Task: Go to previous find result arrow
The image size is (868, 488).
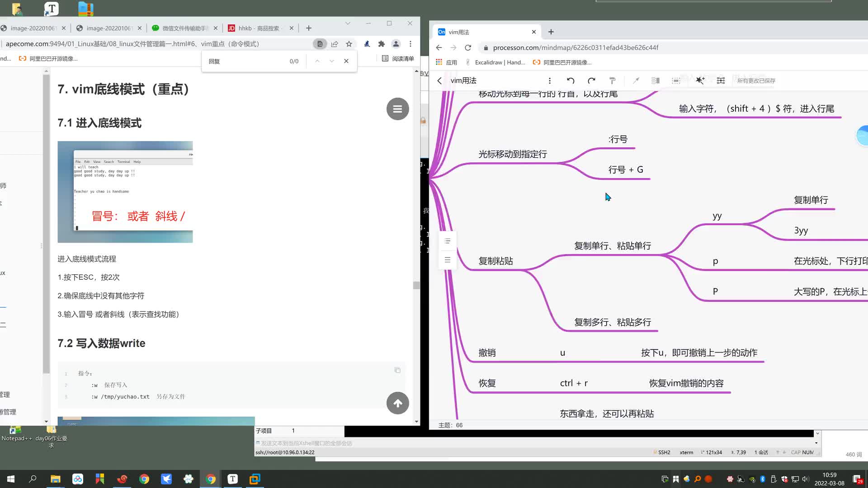Action: tap(317, 61)
